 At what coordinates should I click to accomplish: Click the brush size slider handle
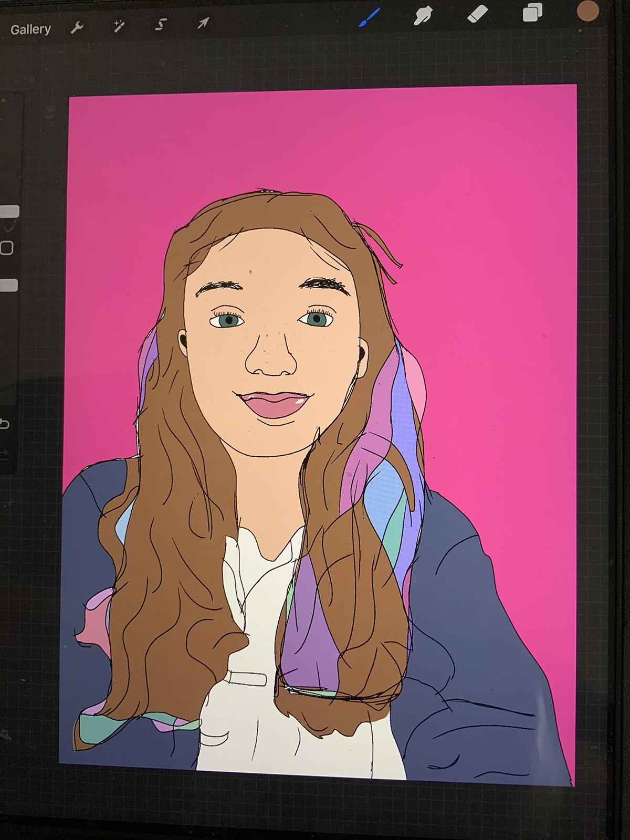click(9, 212)
